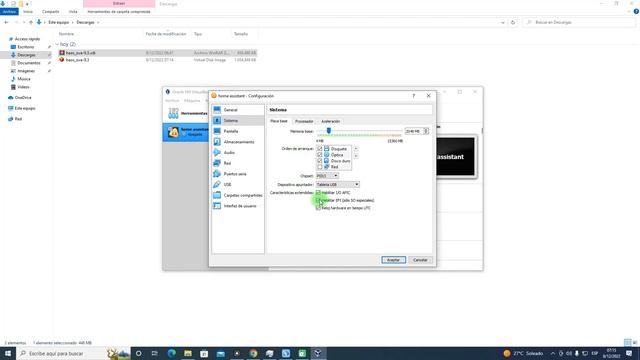Open Dispositivo apuntador dropdown
Image resolution: width=640 pixels, height=360 pixels.
(x=338, y=184)
